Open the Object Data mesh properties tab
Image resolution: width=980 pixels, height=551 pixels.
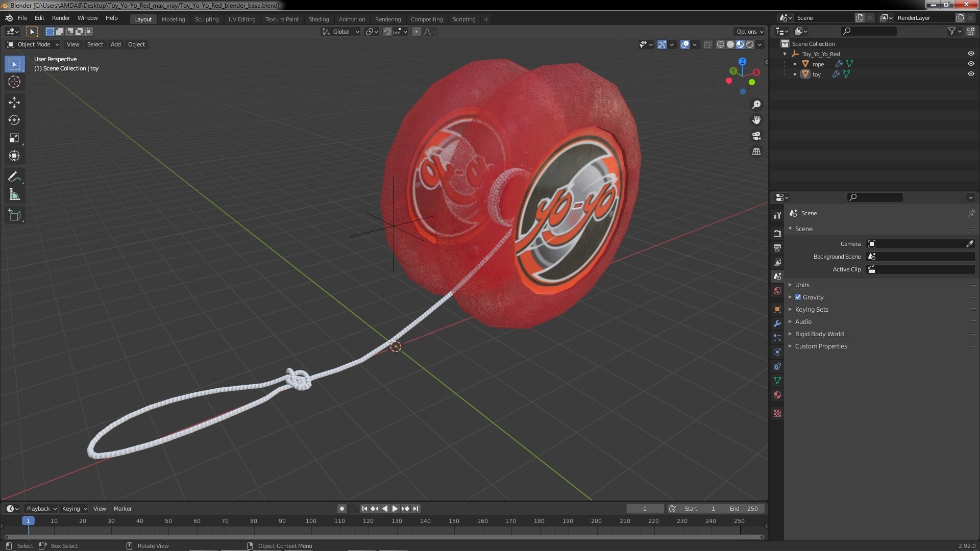[777, 381]
